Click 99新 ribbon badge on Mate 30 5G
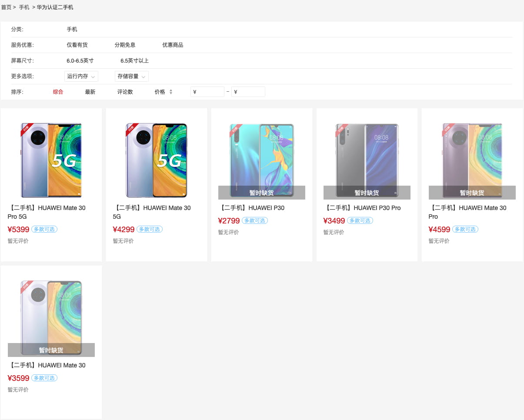 pyautogui.click(x=131, y=129)
